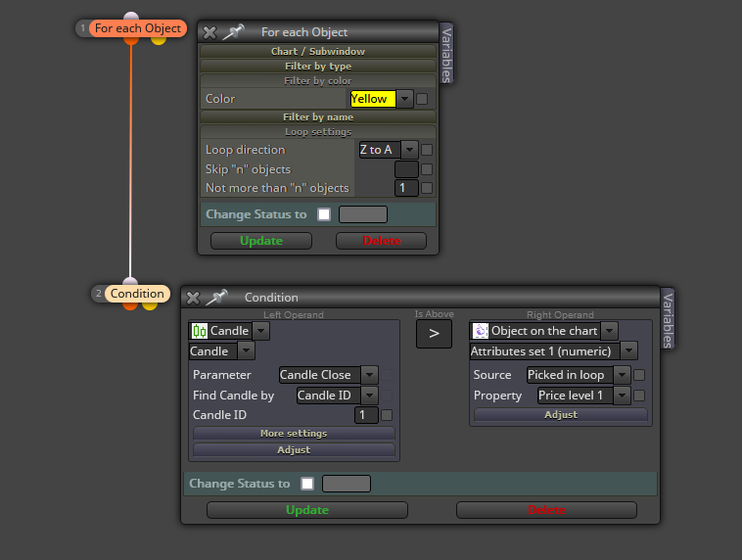This screenshot has width=742, height=560.
Task: Click the status color box in Condition panel
Action: [347, 484]
